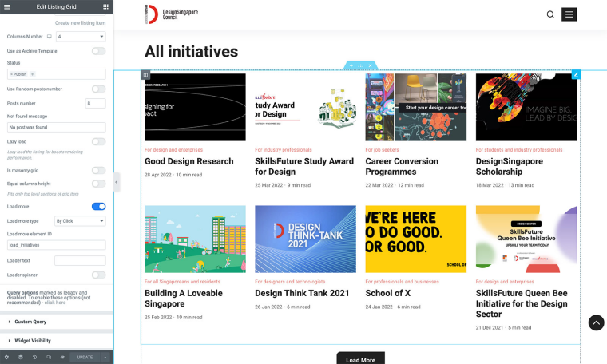Screen dimensions: 607x364
Task: Open the widgets grid panel icon
Action: [105, 6]
